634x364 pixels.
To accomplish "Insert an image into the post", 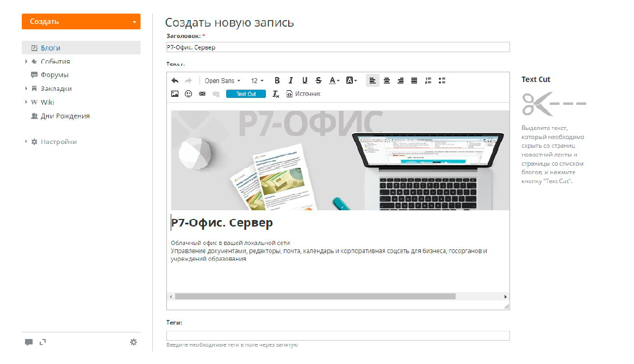I will pyautogui.click(x=175, y=94).
